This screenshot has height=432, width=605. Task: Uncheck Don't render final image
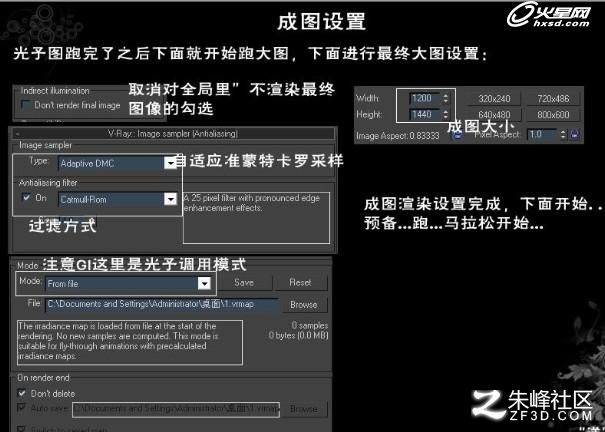tap(25, 105)
